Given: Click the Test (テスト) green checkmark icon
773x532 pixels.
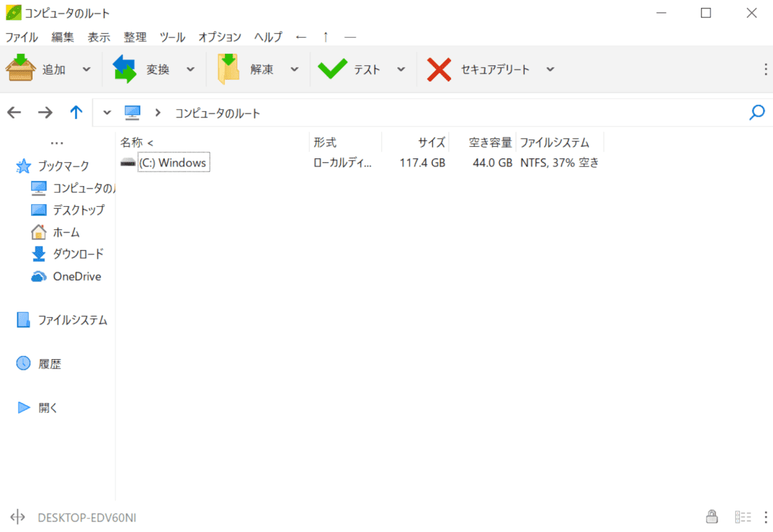Looking at the screenshot, I should click(x=333, y=69).
